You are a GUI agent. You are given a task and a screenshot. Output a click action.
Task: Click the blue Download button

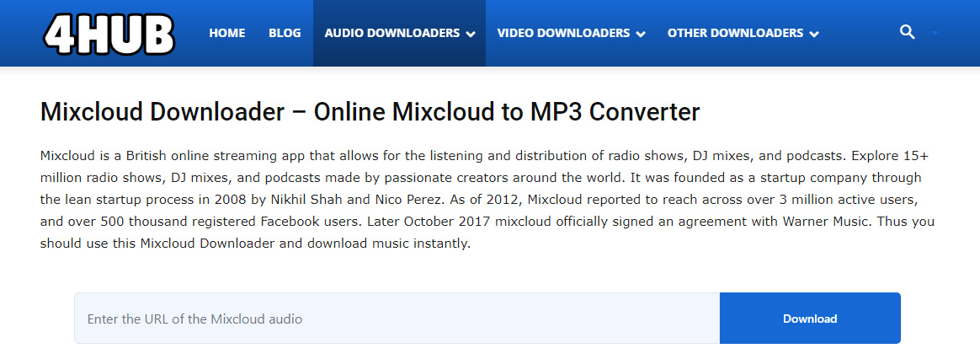pyautogui.click(x=810, y=319)
